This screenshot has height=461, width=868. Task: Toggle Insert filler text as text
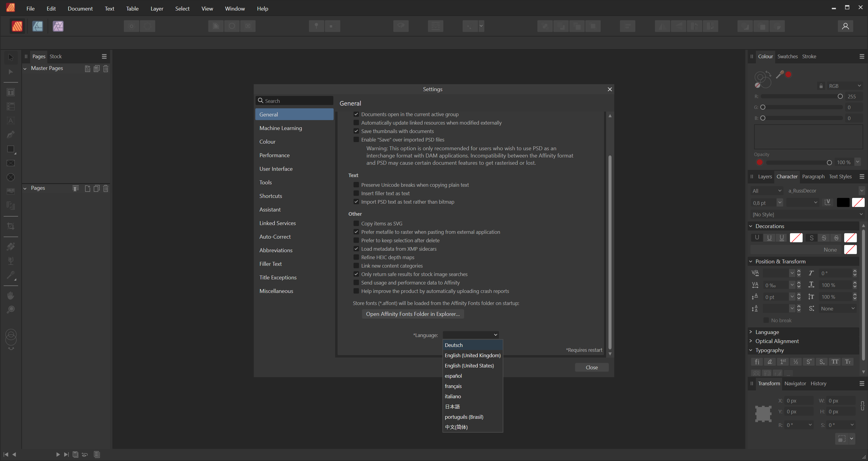(x=356, y=193)
